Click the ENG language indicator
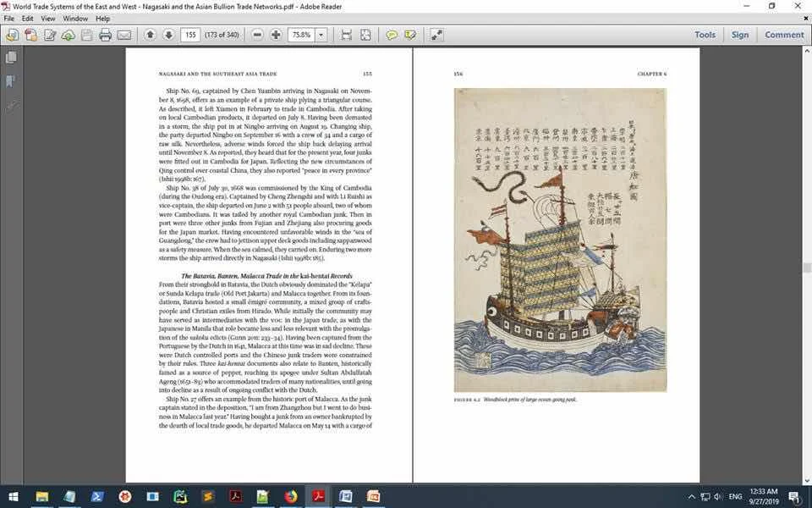Image resolution: width=812 pixels, height=508 pixels. coord(735,497)
